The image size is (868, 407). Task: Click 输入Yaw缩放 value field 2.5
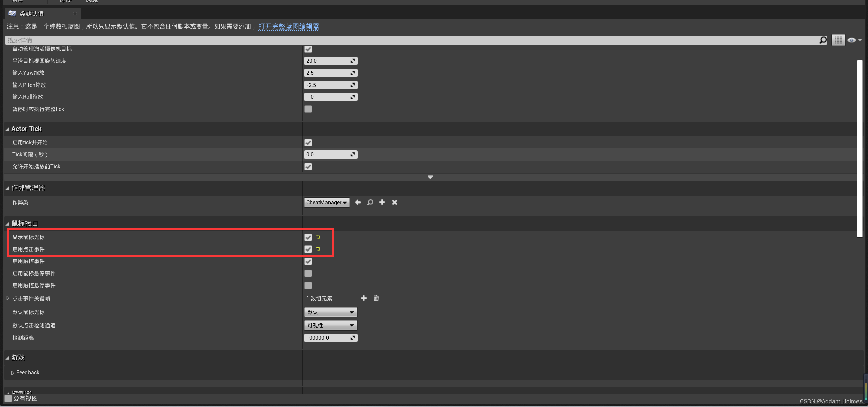tap(331, 73)
